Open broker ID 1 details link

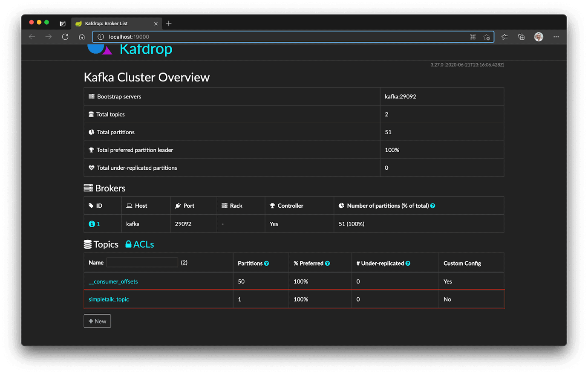[x=98, y=224]
